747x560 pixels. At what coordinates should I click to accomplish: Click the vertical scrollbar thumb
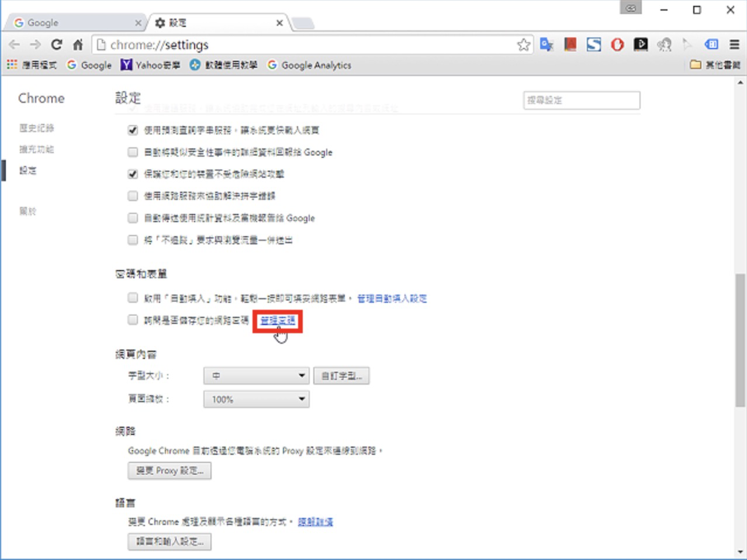pyautogui.click(x=741, y=340)
